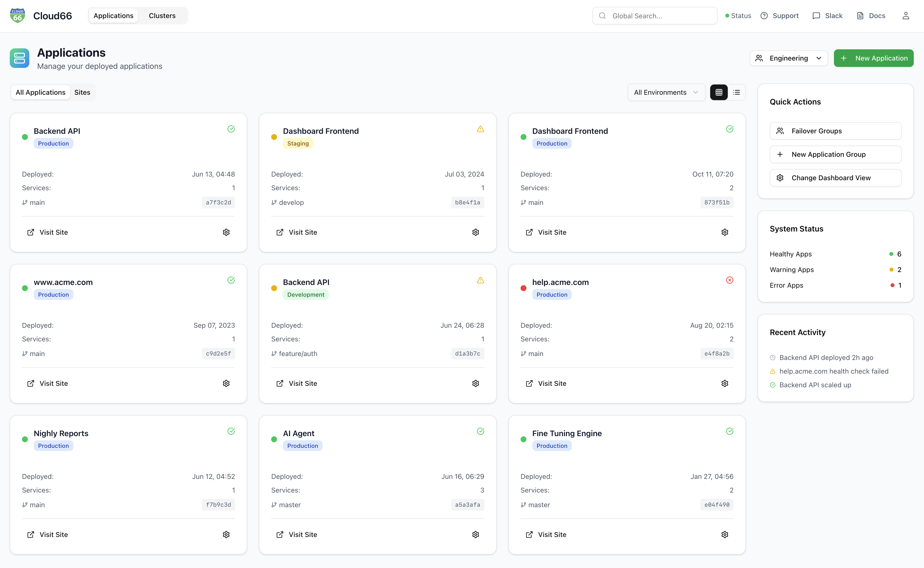
Task: Click the user account icon
Action: [x=905, y=16]
